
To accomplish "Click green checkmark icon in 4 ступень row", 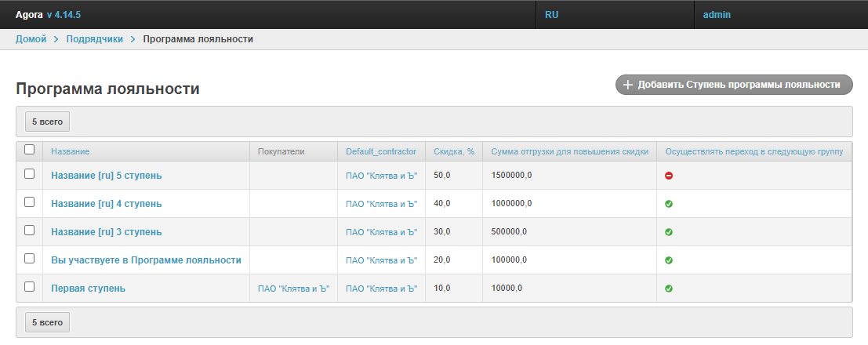I will (x=669, y=204).
